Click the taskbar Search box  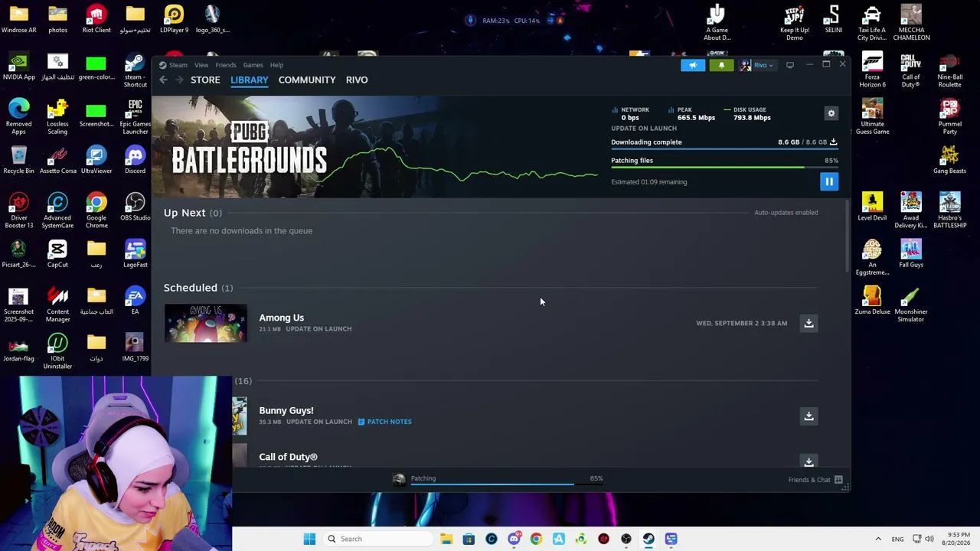377,539
